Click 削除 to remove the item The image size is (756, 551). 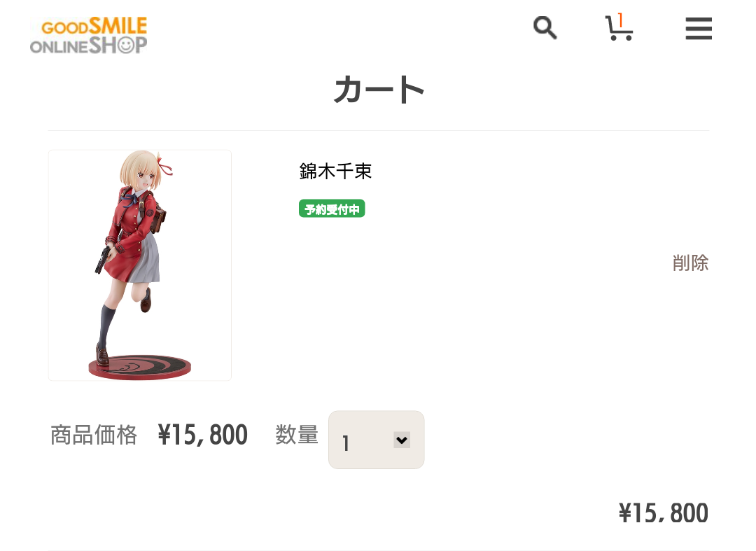click(x=690, y=263)
